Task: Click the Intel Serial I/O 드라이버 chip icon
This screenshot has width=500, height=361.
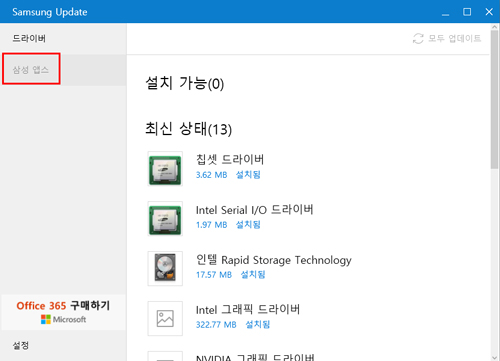Action: point(165,219)
